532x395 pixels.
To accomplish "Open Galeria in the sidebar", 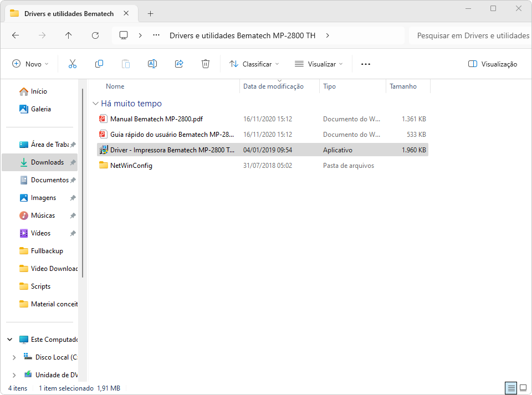I will coord(40,109).
